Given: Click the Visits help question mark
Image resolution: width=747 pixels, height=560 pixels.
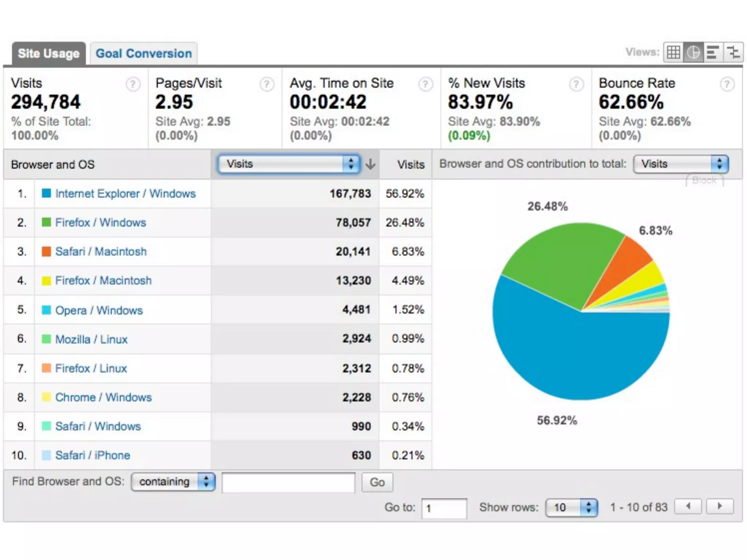Looking at the screenshot, I should pos(133,85).
